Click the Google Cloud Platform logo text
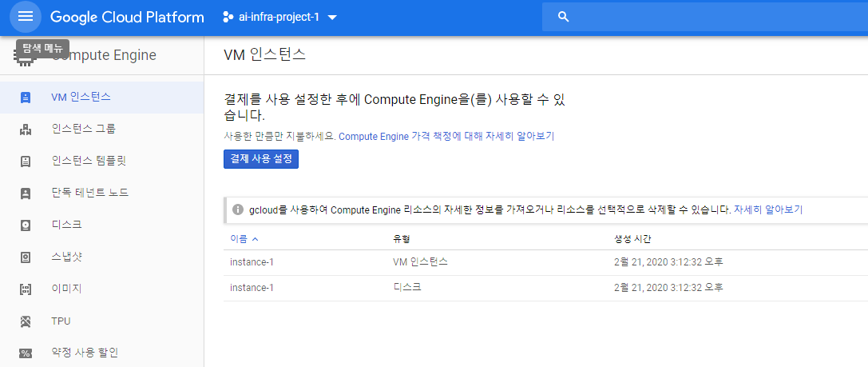 127,17
